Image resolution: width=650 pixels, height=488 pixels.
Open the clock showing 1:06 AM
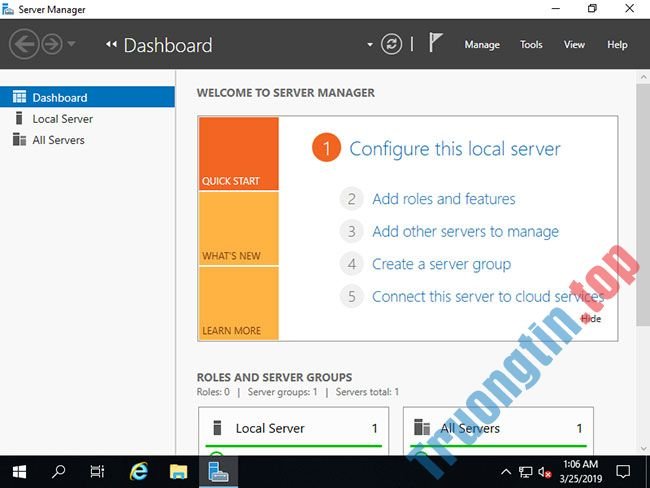580,472
